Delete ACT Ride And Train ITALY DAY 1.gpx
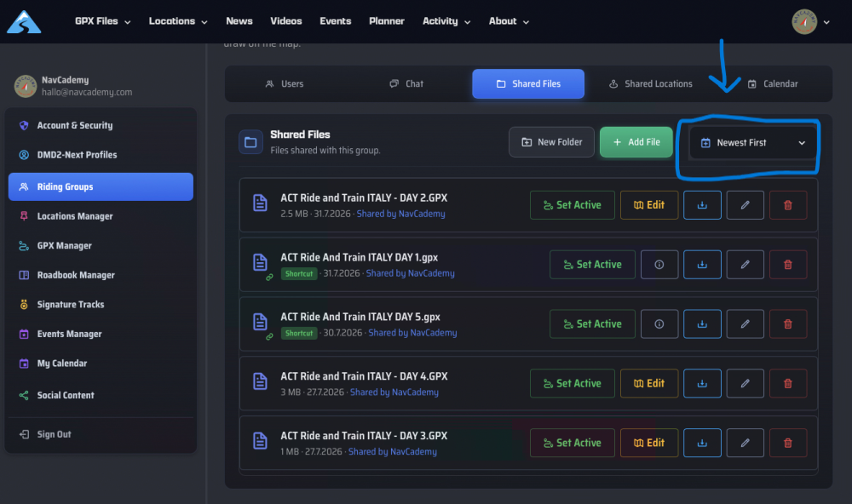This screenshot has width=852, height=504. (788, 265)
